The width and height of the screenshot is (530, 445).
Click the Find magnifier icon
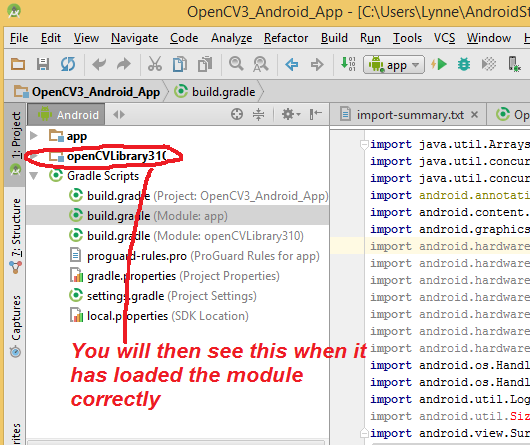pyautogui.click(x=236, y=64)
